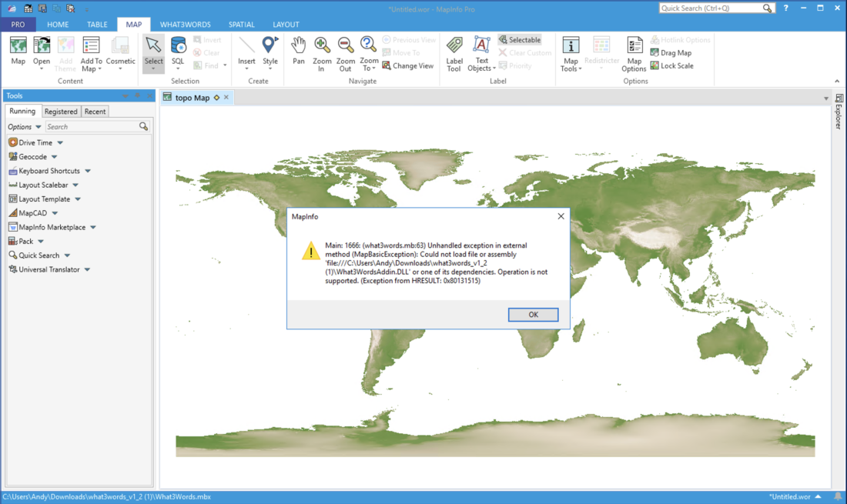Toggle the topo Map tab pin marker

click(216, 98)
